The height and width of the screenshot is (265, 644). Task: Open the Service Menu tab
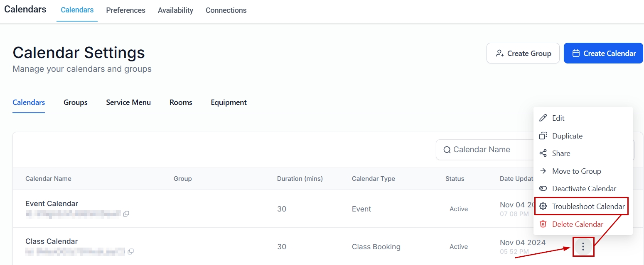pos(128,102)
